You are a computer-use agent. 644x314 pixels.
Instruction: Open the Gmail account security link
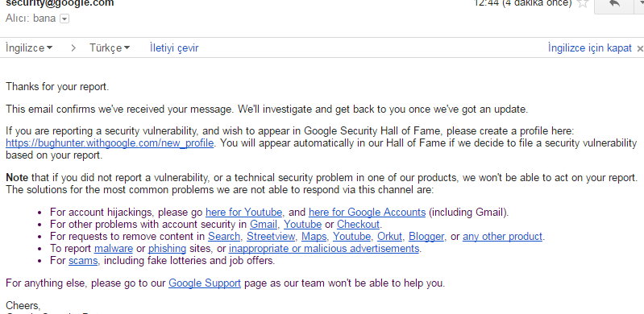click(264, 225)
